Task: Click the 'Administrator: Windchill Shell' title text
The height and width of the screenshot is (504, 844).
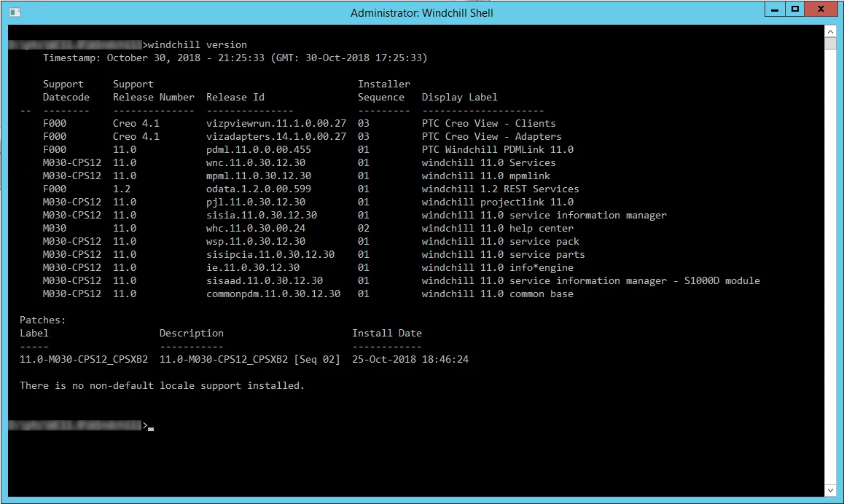Action: [421, 13]
